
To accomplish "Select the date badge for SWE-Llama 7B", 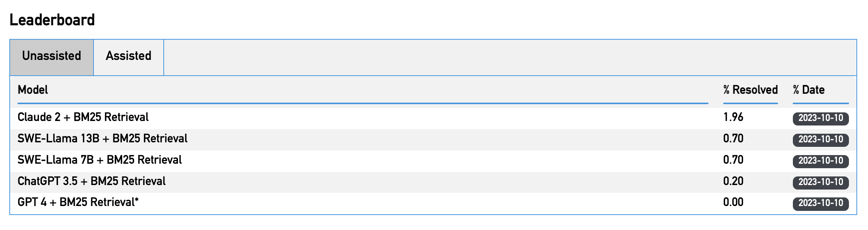I will (x=821, y=161).
